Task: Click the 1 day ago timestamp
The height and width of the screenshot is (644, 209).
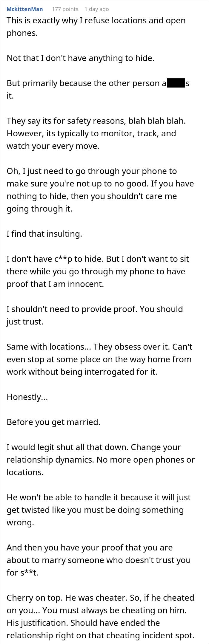Action: pyautogui.click(x=97, y=9)
